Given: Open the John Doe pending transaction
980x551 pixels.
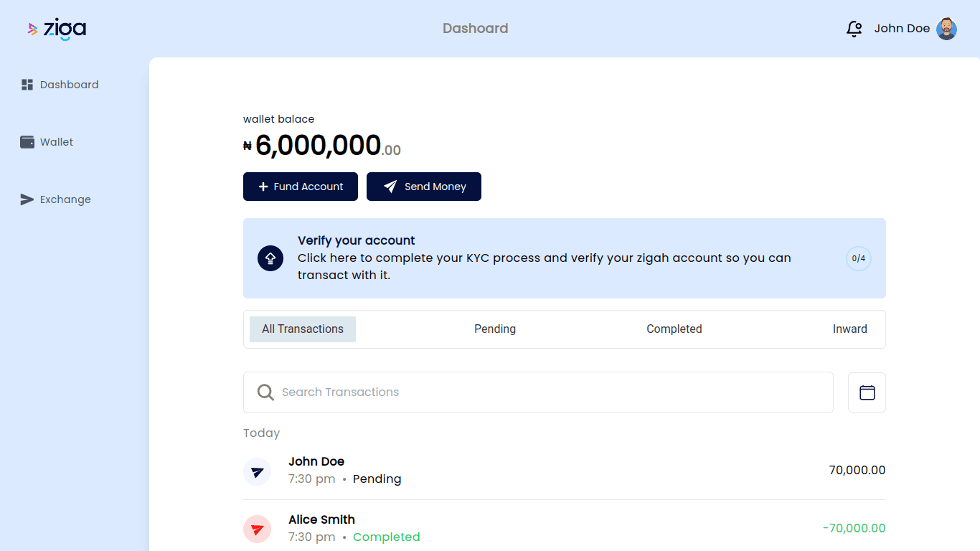Looking at the screenshot, I should point(565,471).
